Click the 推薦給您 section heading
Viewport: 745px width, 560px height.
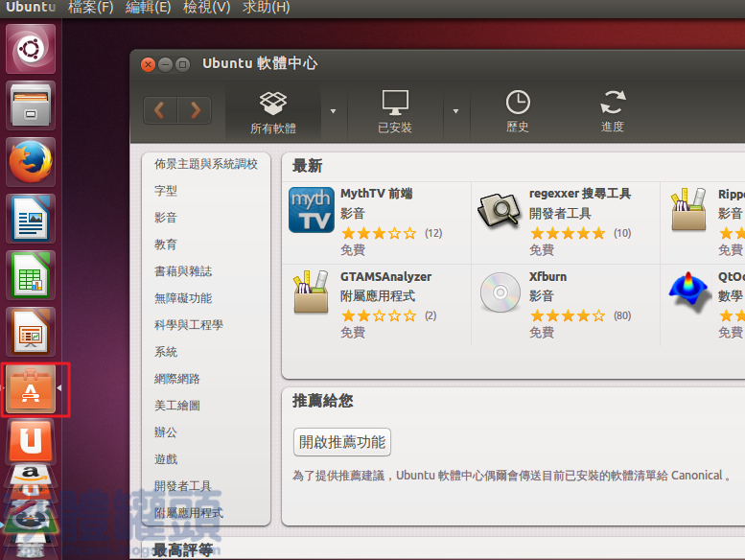(322, 401)
